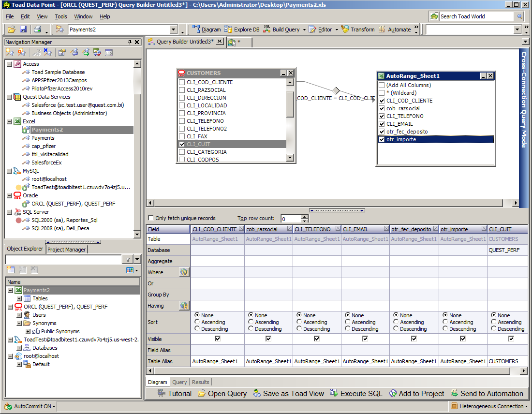532x414 pixels.
Task: Click the join diamond between the tables
Action: tap(336, 90)
